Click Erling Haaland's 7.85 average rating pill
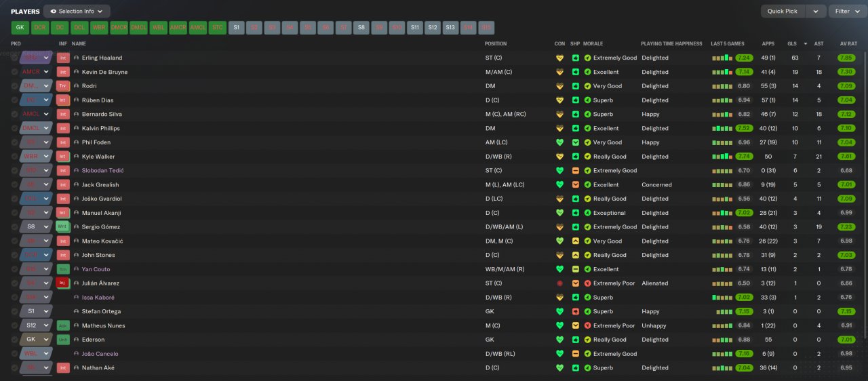868x381 pixels. coord(846,58)
